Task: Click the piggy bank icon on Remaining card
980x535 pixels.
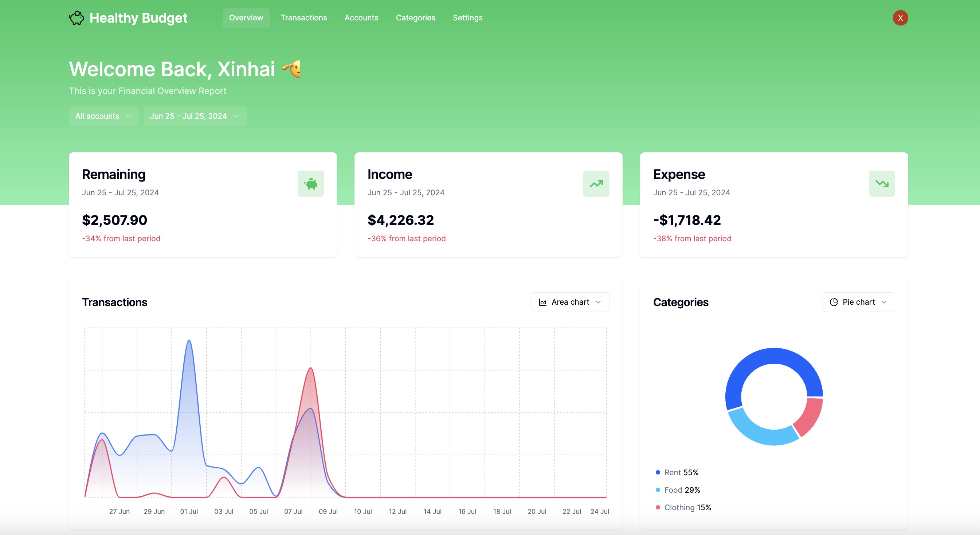Action: click(310, 184)
